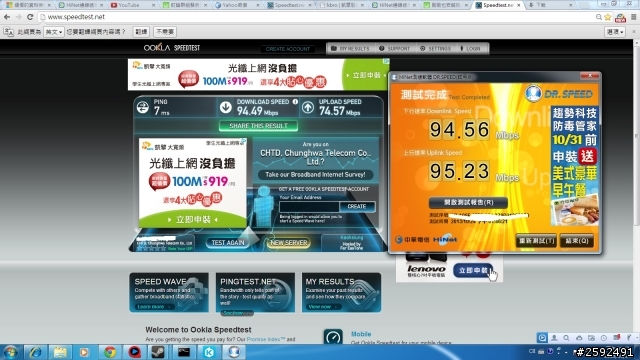Click the CREATE ACCOUNT link
640x360 pixels.
click(x=288, y=49)
